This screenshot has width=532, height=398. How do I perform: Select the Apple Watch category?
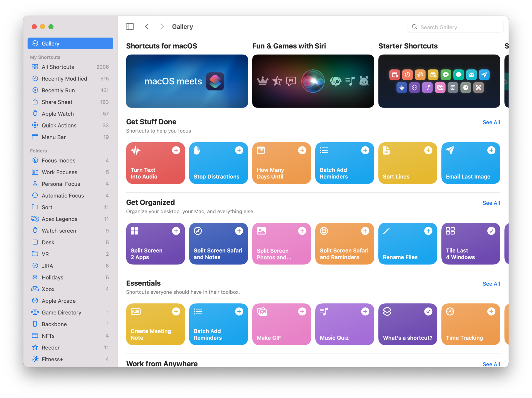pos(70,114)
